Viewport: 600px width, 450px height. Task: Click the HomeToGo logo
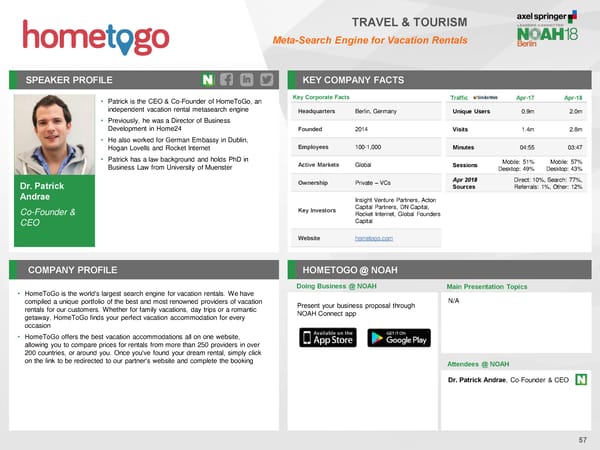coord(96,38)
